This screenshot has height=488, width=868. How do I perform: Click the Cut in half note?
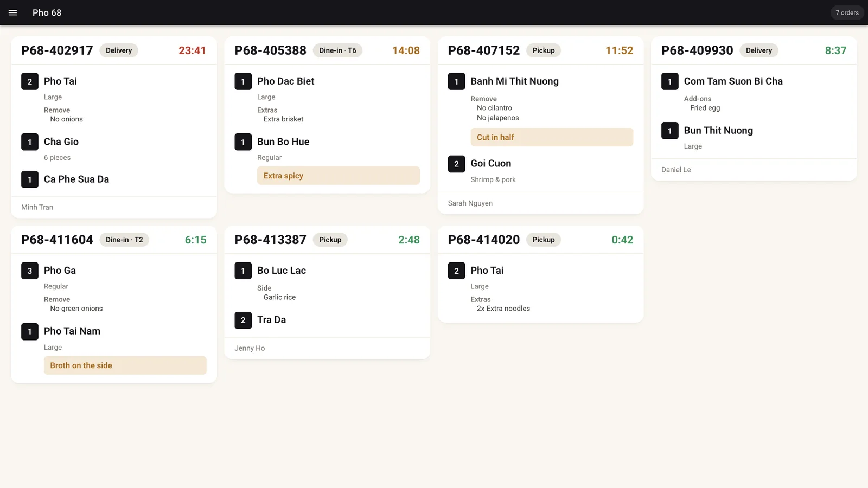click(x=552, y=137)
